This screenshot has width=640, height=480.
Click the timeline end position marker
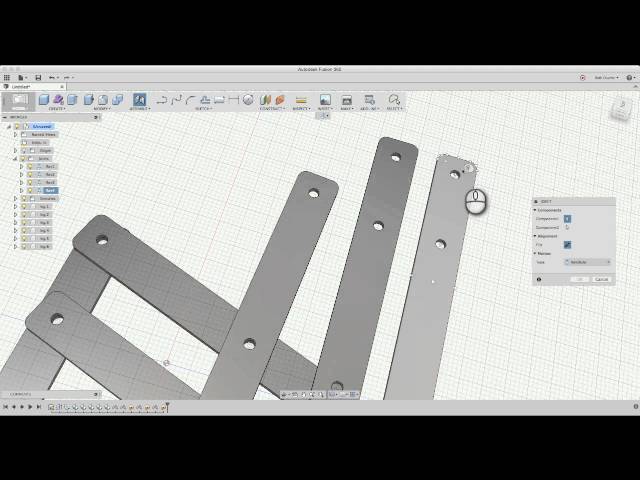coord(167,407)
